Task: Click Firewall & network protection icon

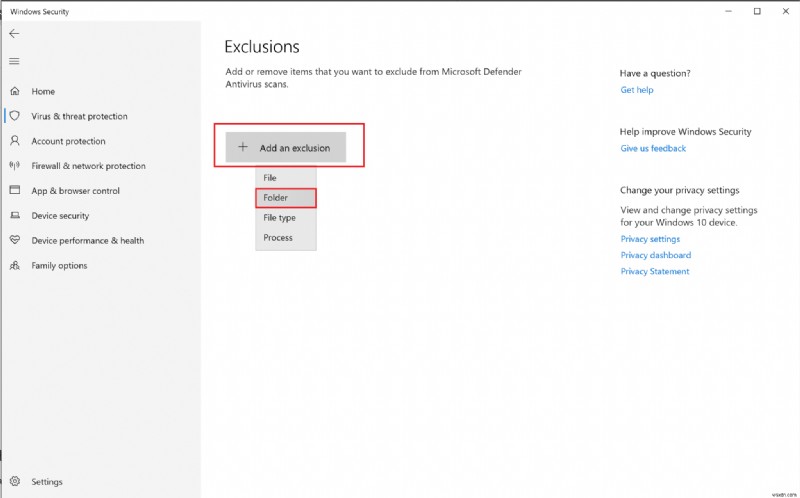Action: click(x=15, y=166)
